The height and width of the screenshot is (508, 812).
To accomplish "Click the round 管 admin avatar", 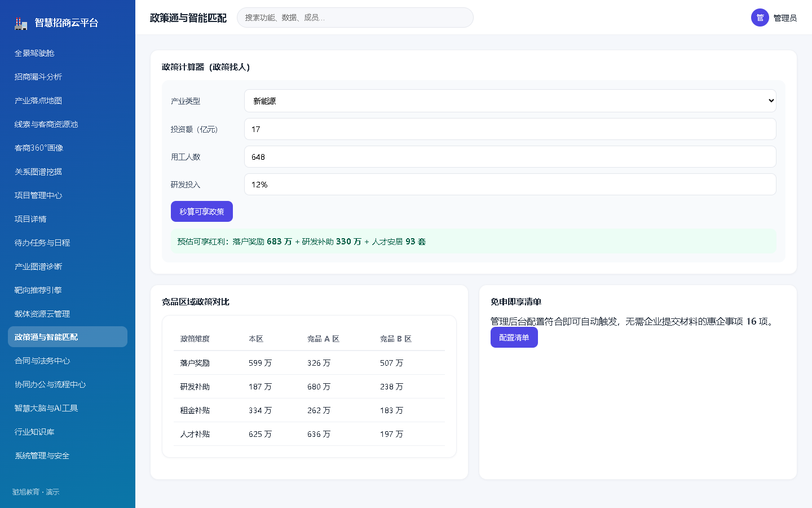I will 760,17.
